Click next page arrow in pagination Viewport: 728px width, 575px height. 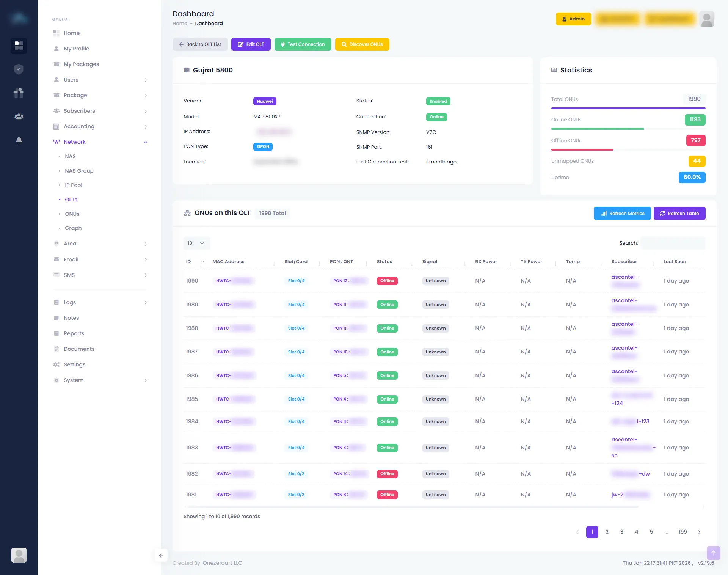tap(699, 532)
